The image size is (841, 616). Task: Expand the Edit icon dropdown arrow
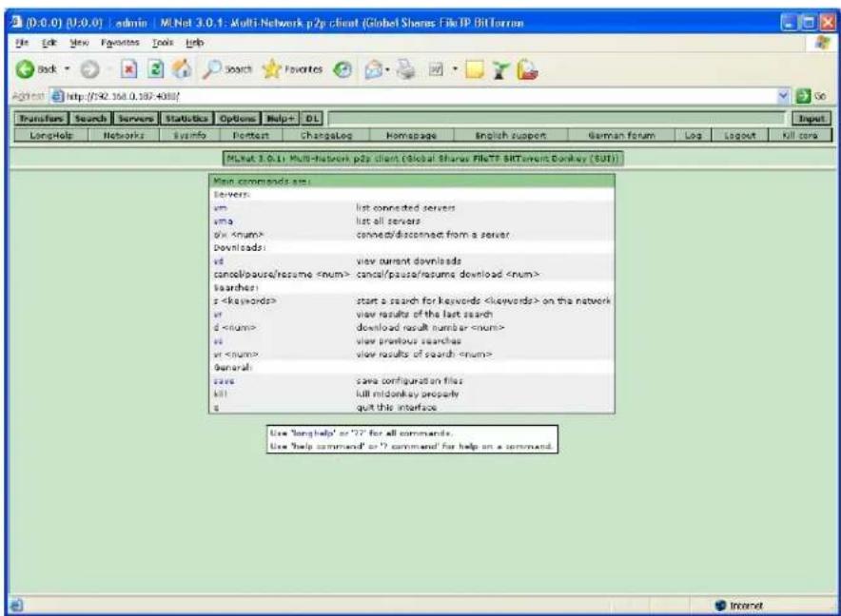455,69
